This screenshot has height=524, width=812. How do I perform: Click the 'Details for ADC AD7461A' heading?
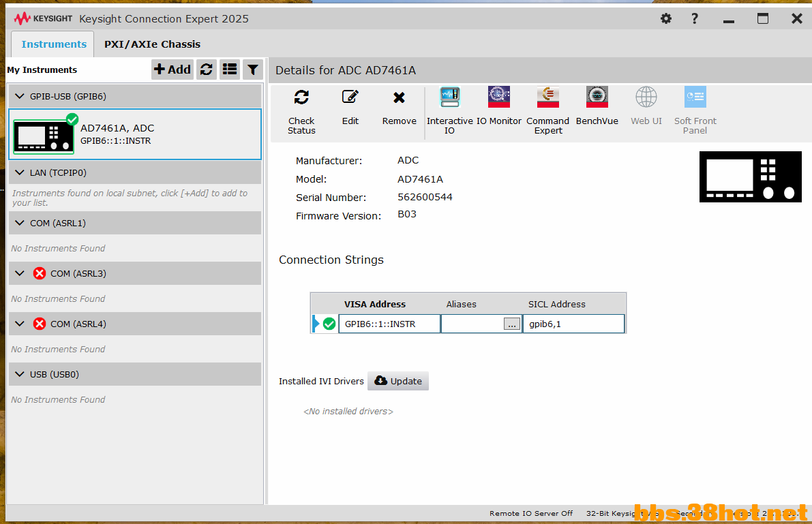tap(346, 70)
